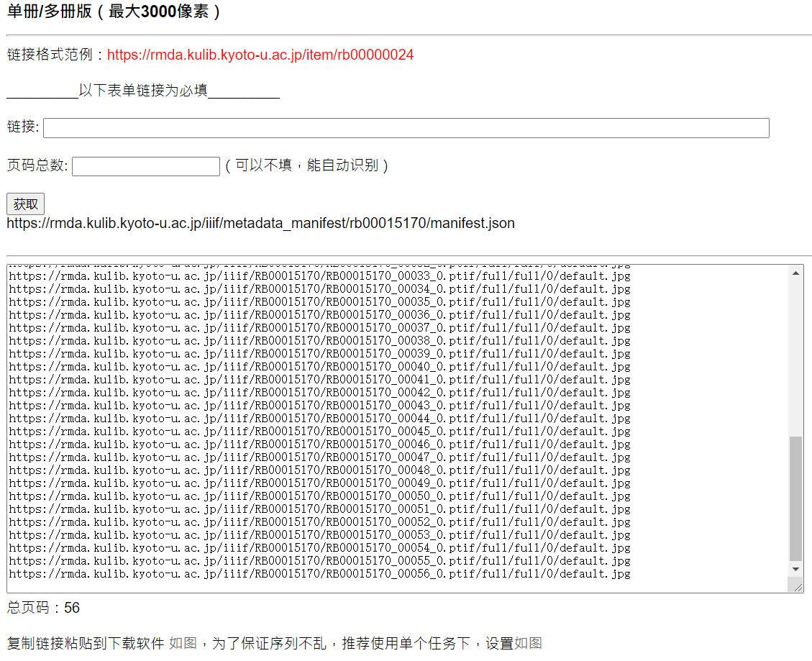Screen dimensions: 812x661
Task: Click the 总页码：56 result text
Action: (x=43, y=608)
